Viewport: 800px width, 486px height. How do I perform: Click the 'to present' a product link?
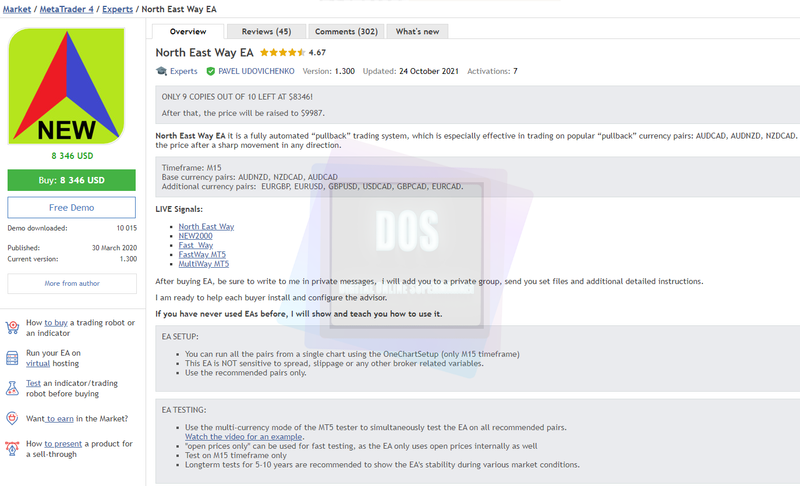coord(63,444)
